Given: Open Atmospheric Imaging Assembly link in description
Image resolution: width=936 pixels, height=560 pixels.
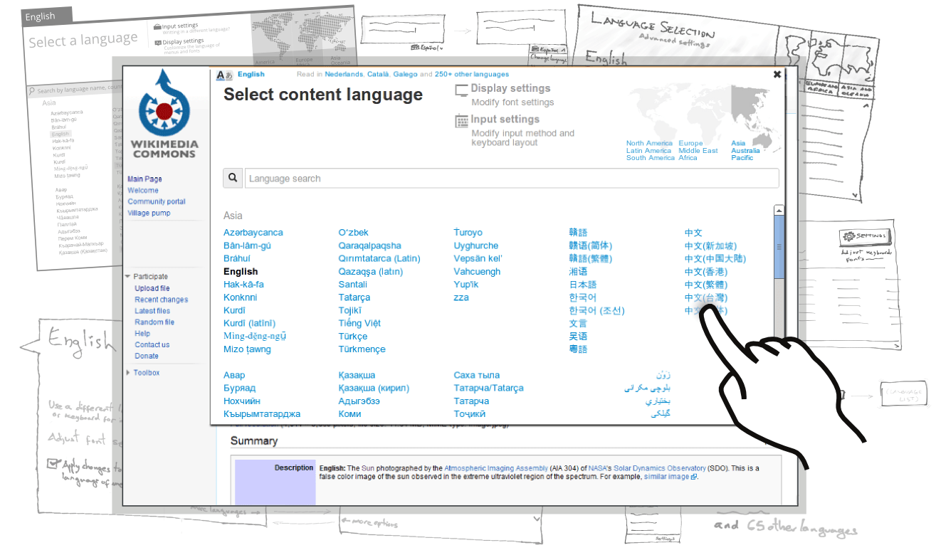Looking at the screenshot, I should point(495,468).
